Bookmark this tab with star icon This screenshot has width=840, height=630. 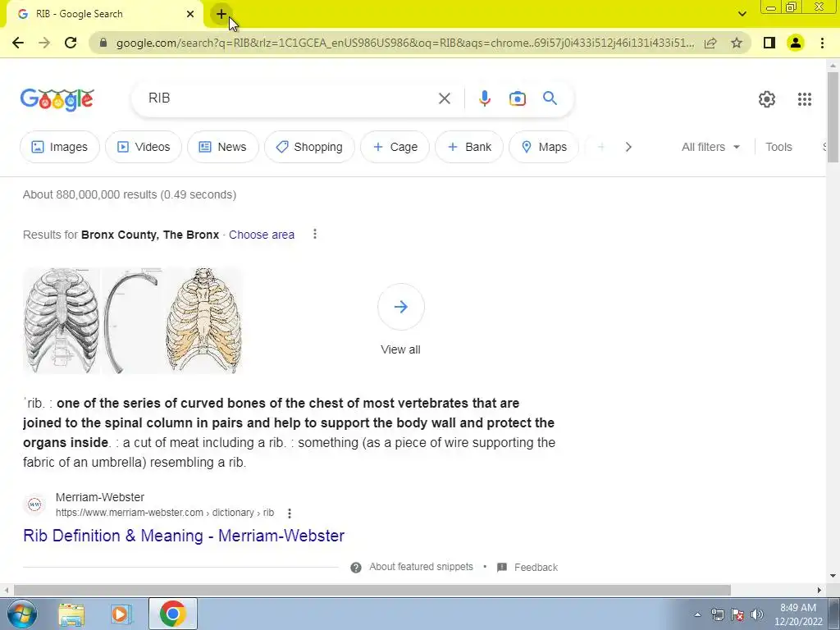(737, 43)
